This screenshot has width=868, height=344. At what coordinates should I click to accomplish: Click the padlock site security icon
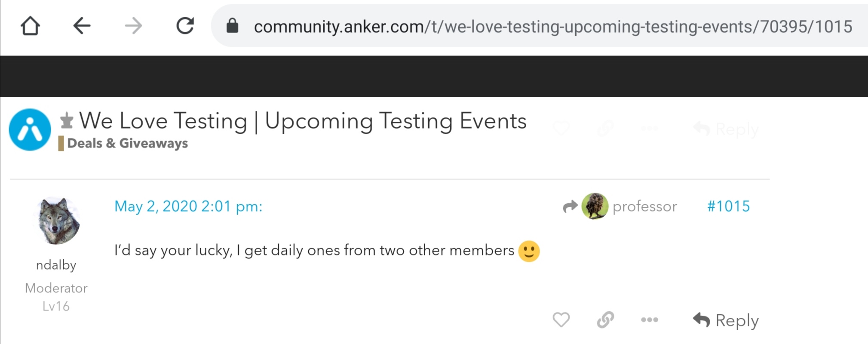pyautogui.click(x=233, y=26)
